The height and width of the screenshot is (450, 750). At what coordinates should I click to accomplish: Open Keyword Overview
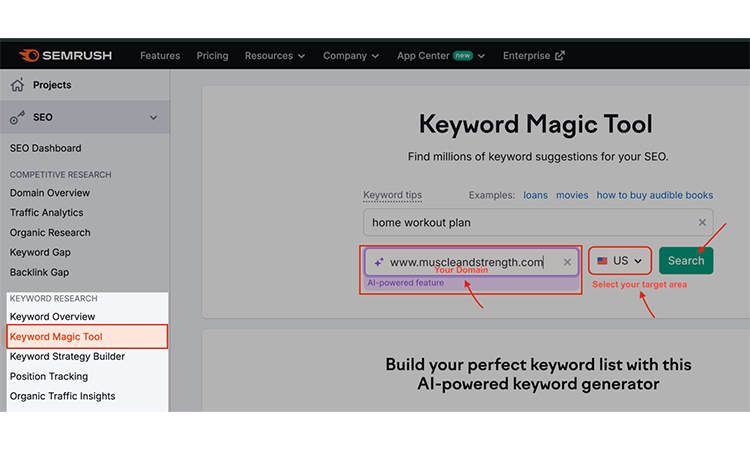pos(52,317)
